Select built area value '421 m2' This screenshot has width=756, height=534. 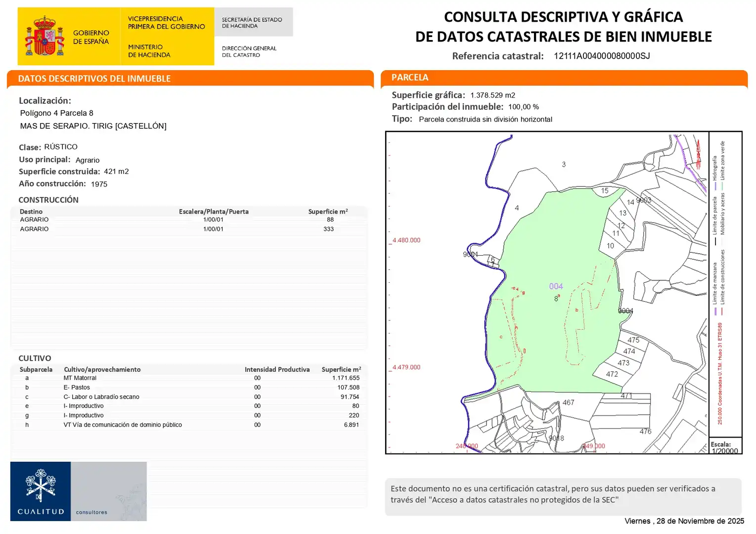point(116,172)
